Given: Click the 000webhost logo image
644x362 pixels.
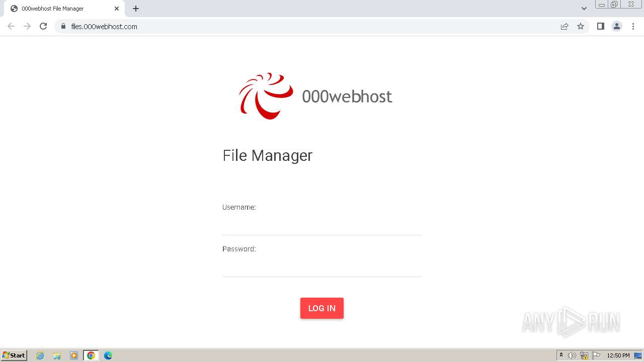Looking at the screenshot, I should 315,96.
